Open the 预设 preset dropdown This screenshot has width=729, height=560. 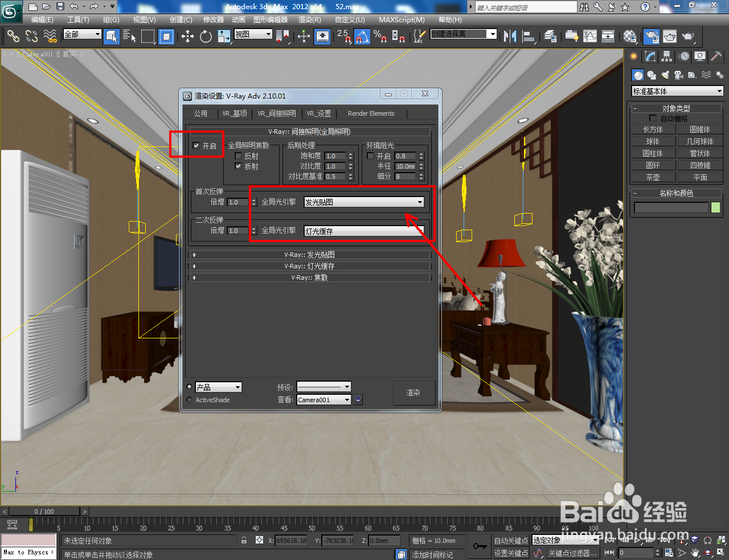323,387
